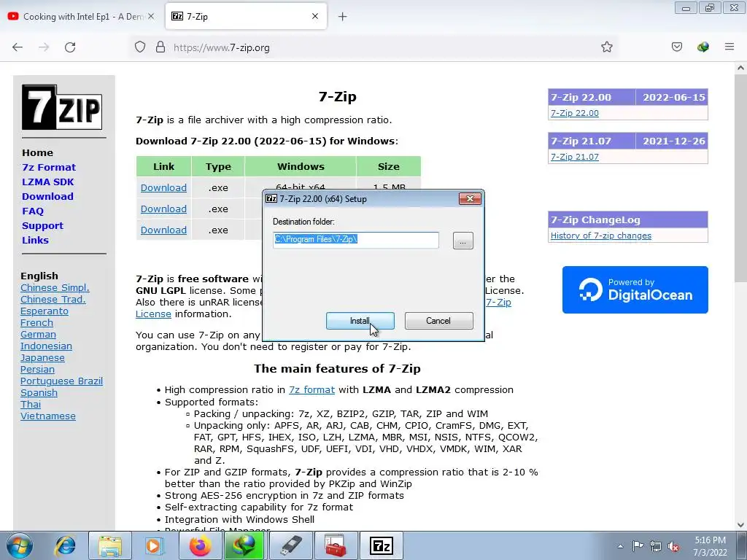Viewport: 747px width, 560px height.
Task: Open the USB drive taskbar icon
Action: [290, 545]
